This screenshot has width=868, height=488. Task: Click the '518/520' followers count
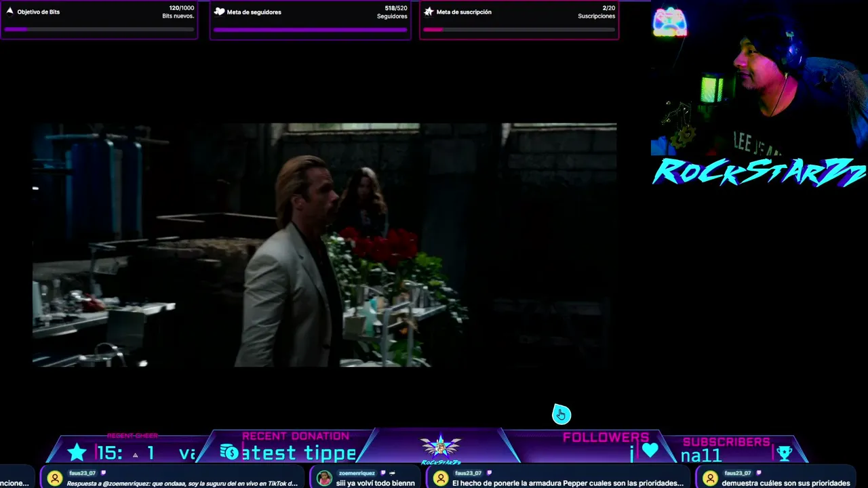(x=396, y=8)
